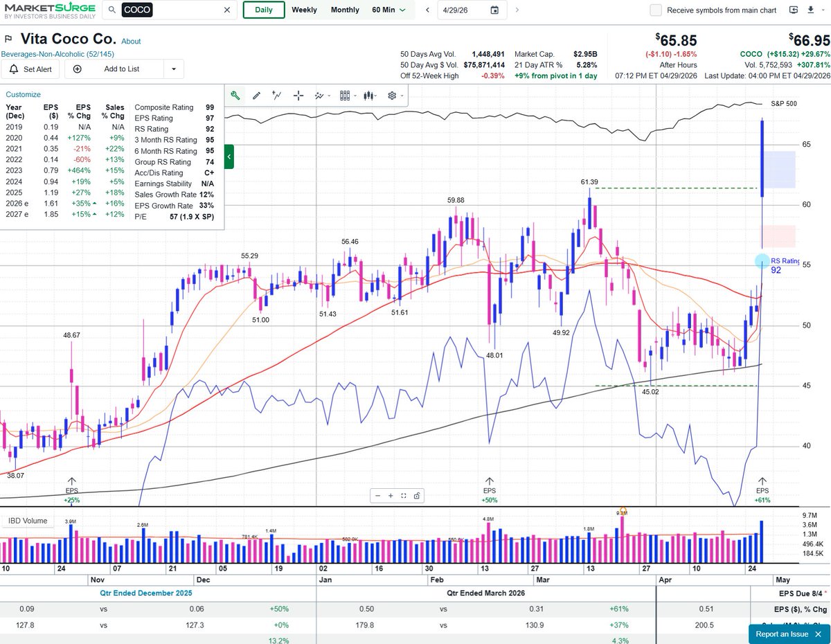Click the Composite Rating value 99
831x644 pixels.
point(210,107)
